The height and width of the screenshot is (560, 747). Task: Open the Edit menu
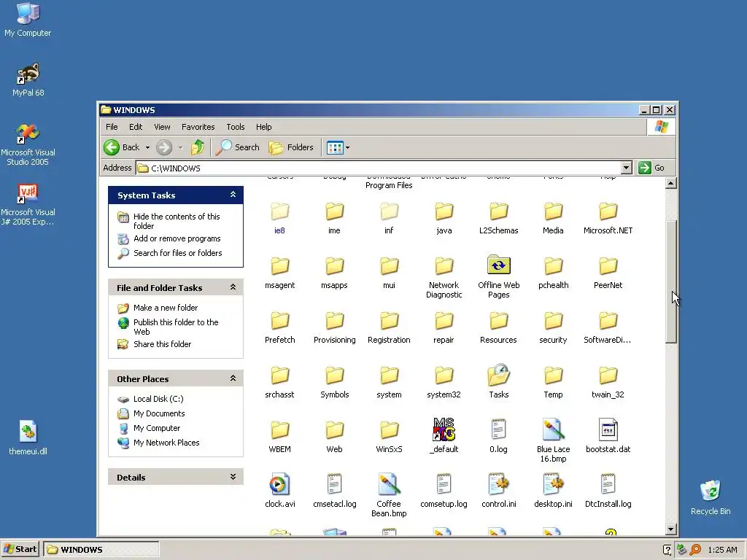(x=136, y=127)
